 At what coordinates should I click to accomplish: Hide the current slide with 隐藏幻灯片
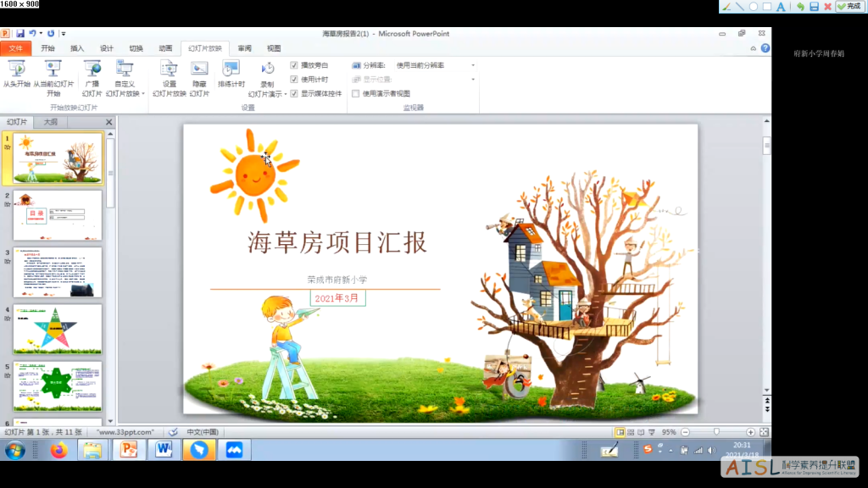tap(198, 76)
